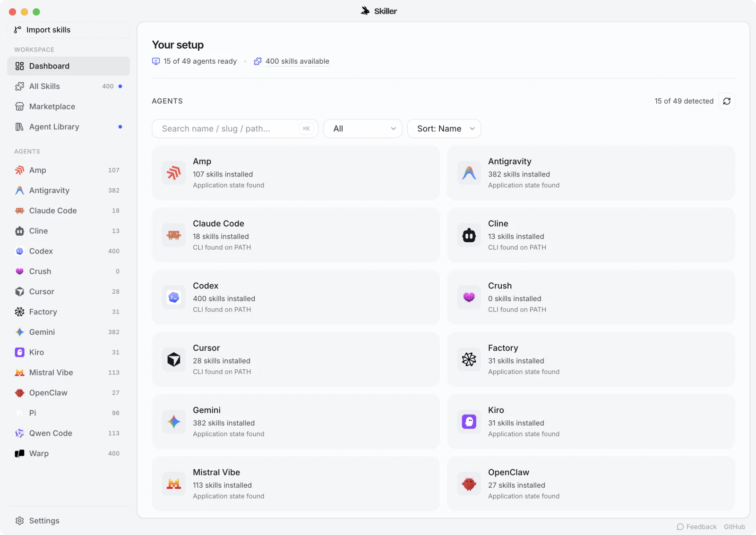Open the Dashboard workspace item
The image size is (756, 535).
(x=69, y=66)
